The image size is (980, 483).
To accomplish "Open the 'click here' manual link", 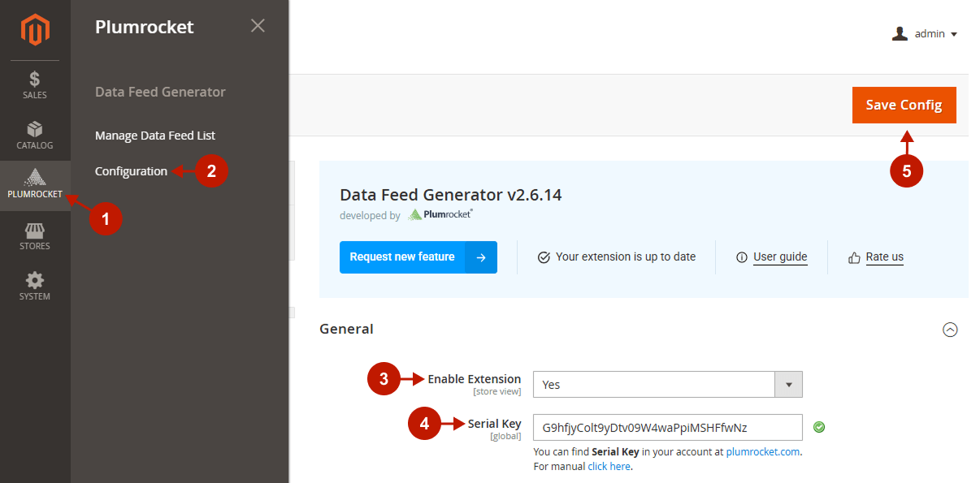I will tap(609, 466).
